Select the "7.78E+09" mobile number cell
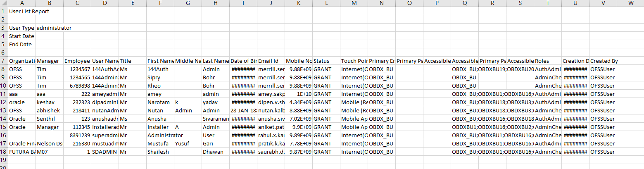 click(298, 143)
